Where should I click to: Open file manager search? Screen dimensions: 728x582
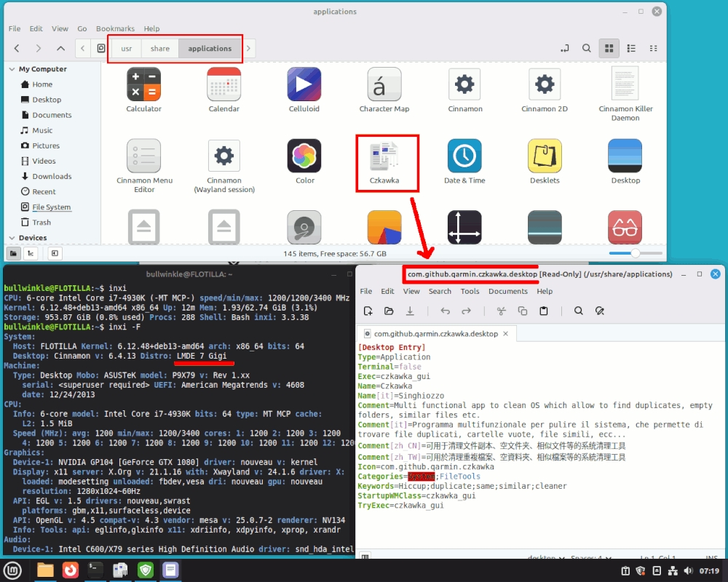click(586, 48)
